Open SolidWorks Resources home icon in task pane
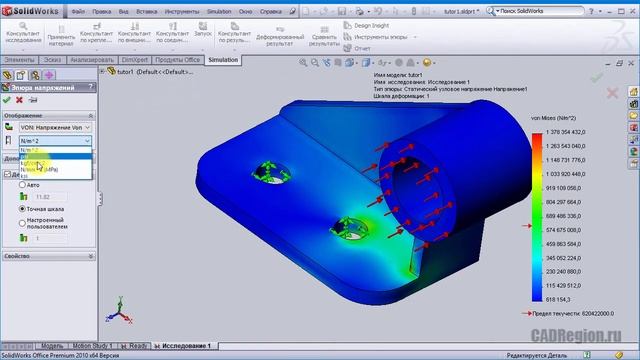The height and width of the screenshot is (360, 640). pos(633,92)
